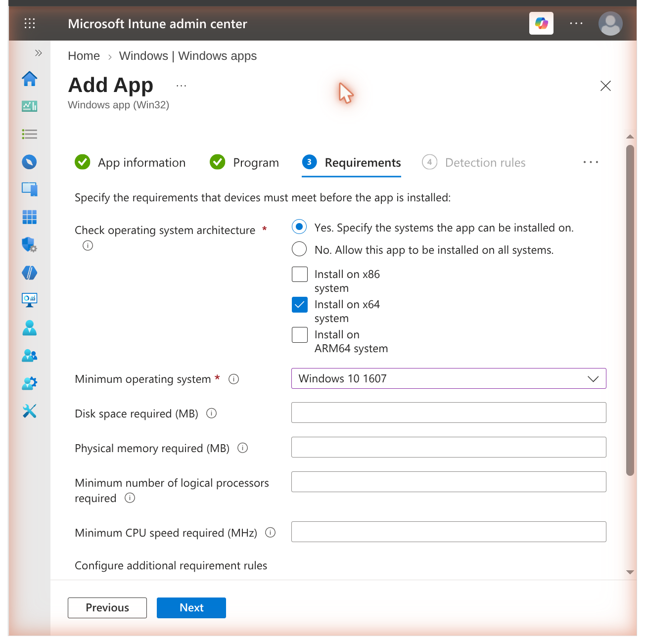Open Troubleshooting tools wrench icon
This screenshot has height=644, width=645.
point(30,411)
